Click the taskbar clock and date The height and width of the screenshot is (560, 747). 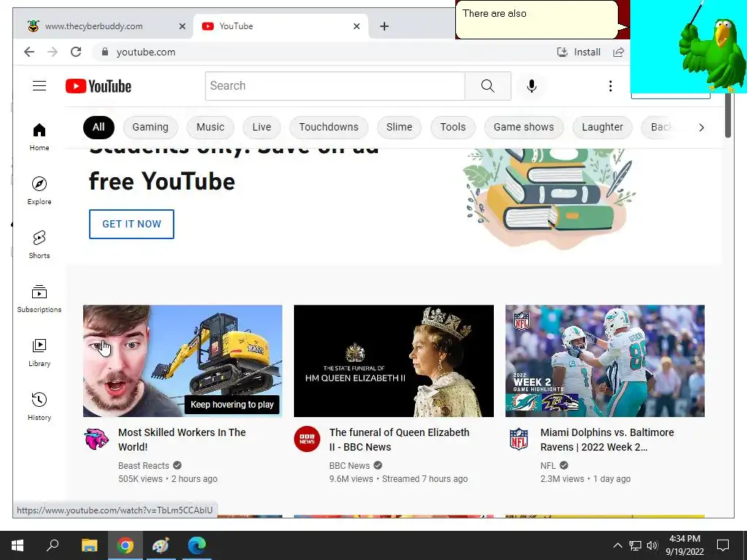(x=684, y=545)
